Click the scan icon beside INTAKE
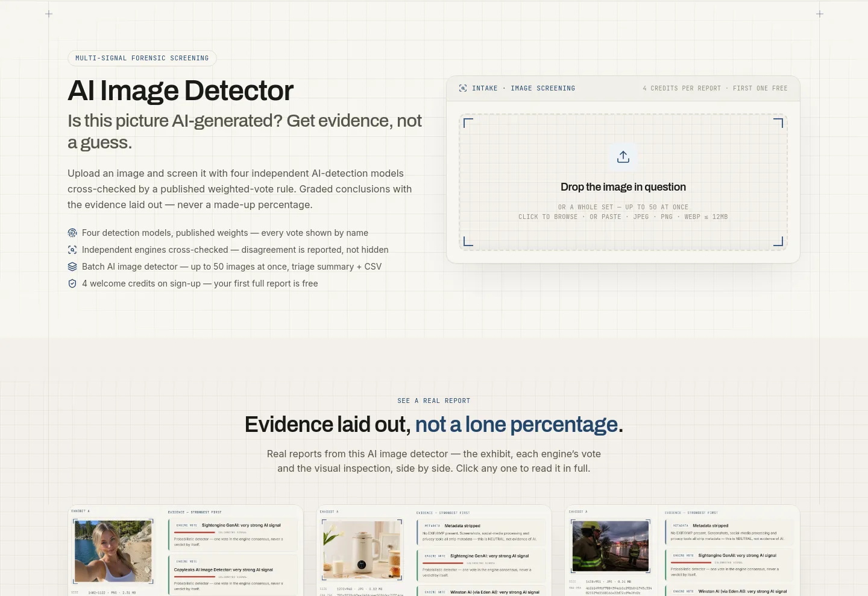Viewport: 868px width, 596px height. (463, 88)
